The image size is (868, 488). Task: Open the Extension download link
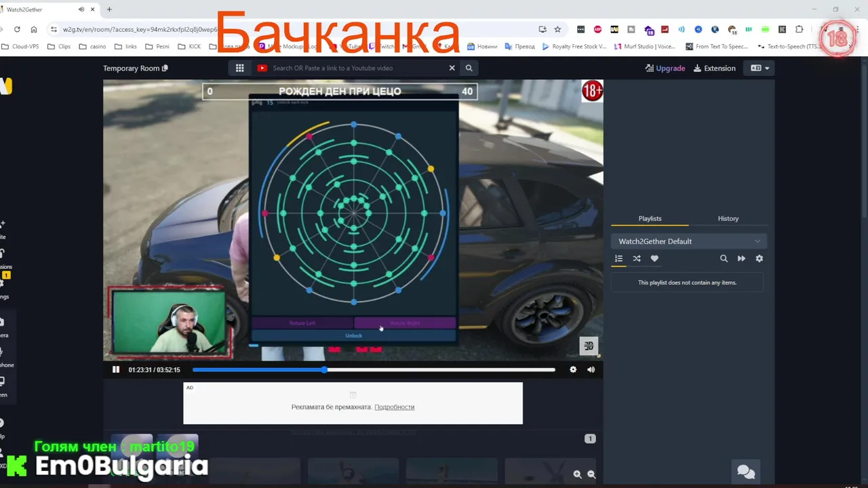pos(714,68)
